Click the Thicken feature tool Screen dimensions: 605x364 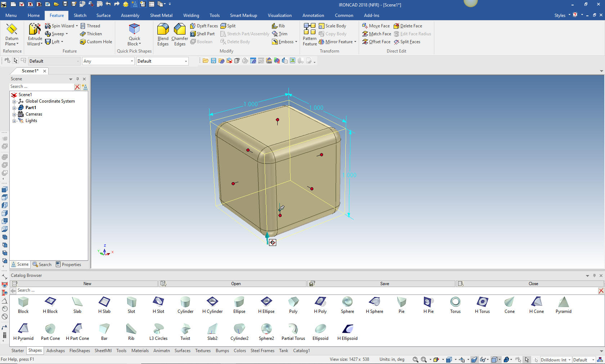[x=91, y=34]
